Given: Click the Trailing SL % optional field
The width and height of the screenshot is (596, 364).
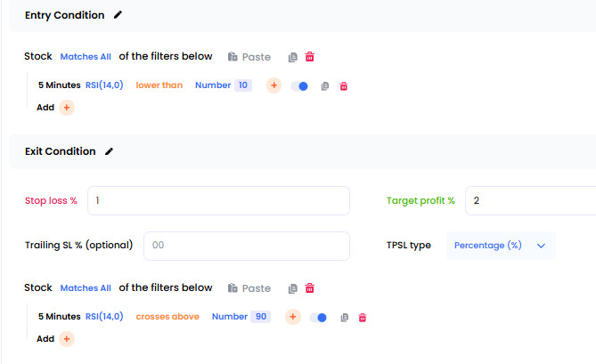Looking at the screenshot, I should coord(247,246).
